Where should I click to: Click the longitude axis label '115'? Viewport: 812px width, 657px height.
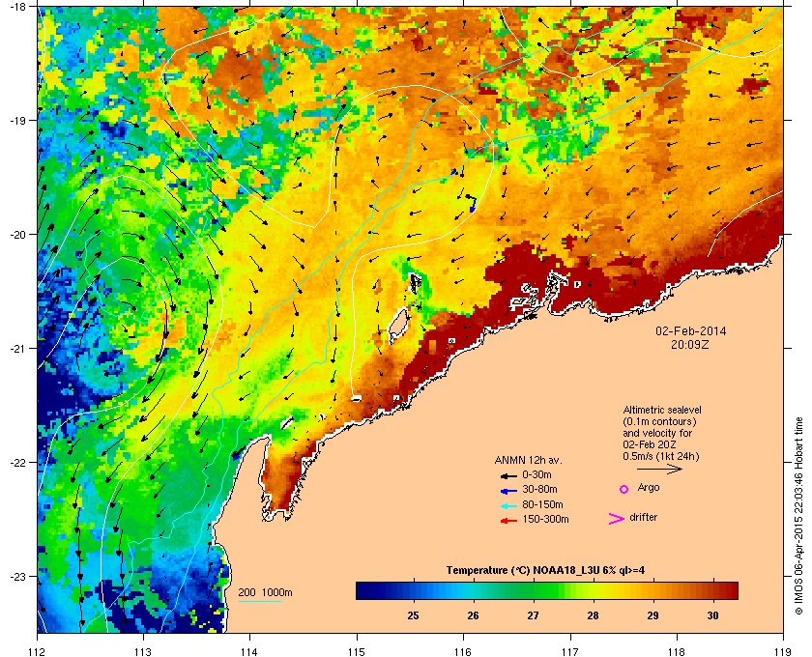(x=357, y=652)
